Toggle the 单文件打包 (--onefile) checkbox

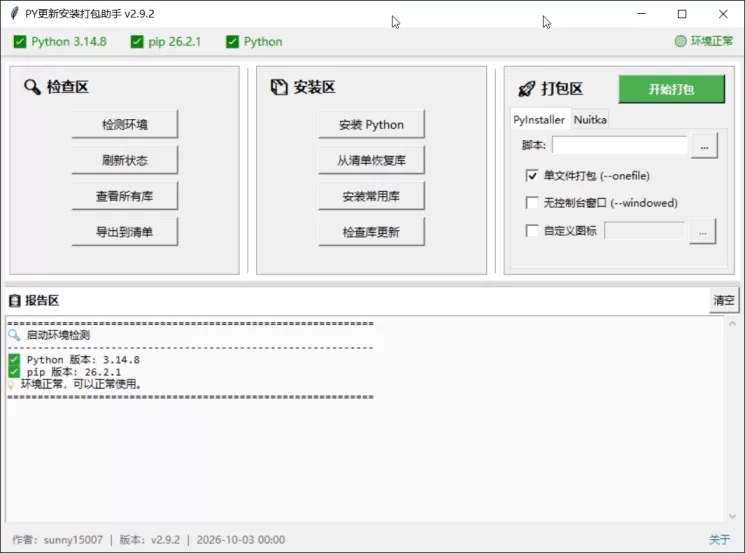532,176
